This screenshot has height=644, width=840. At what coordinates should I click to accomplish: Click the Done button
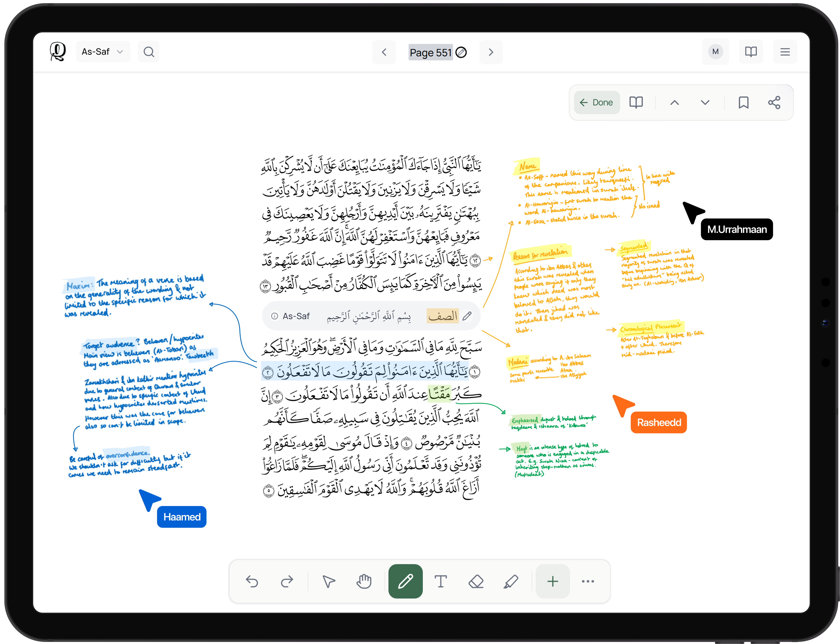597,102
